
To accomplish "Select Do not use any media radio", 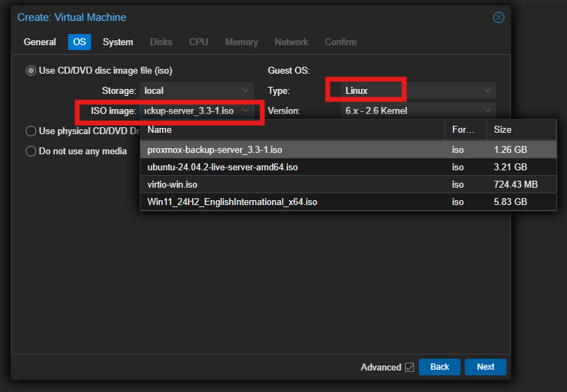I will click(31, 151).
